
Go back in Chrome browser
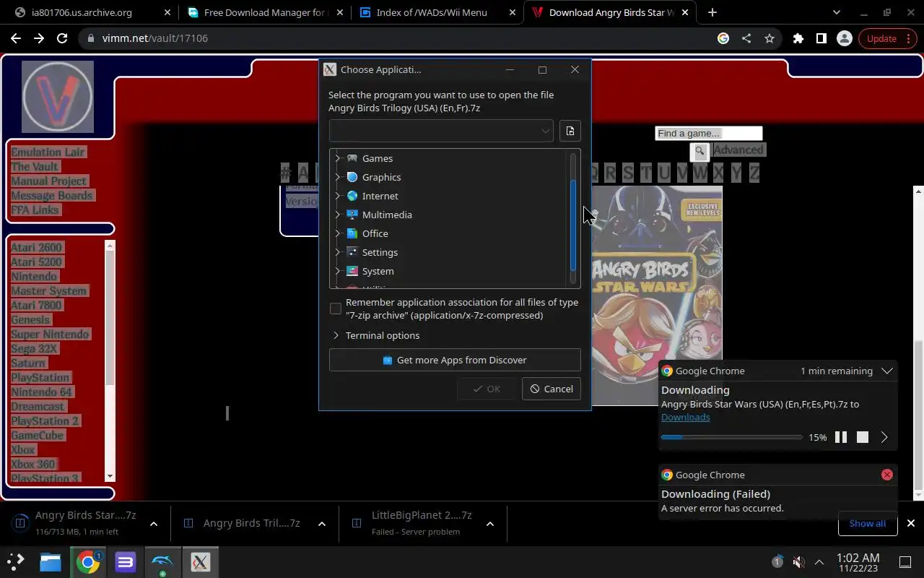(x=16, y=38)
